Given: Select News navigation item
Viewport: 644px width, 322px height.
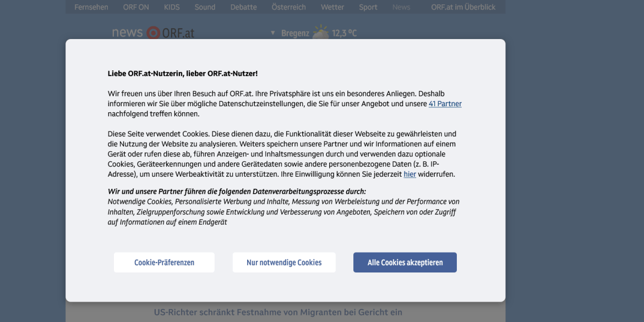Looking at the screenshot, I should coord(401,7).
